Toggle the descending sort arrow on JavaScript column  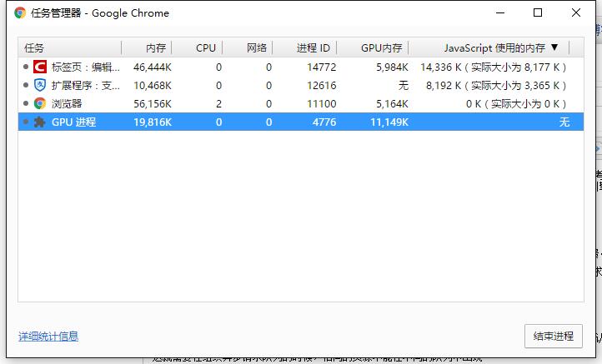click(x=554, y=47)
